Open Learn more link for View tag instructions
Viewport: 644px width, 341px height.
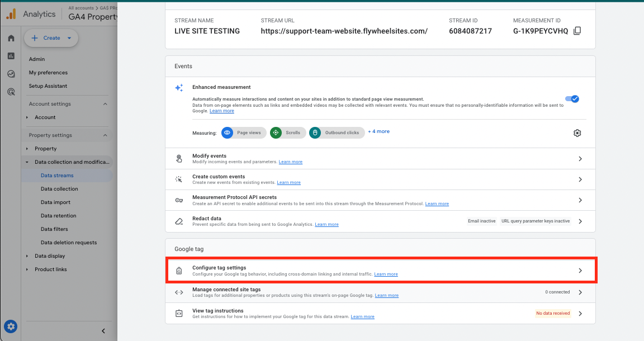362,317
